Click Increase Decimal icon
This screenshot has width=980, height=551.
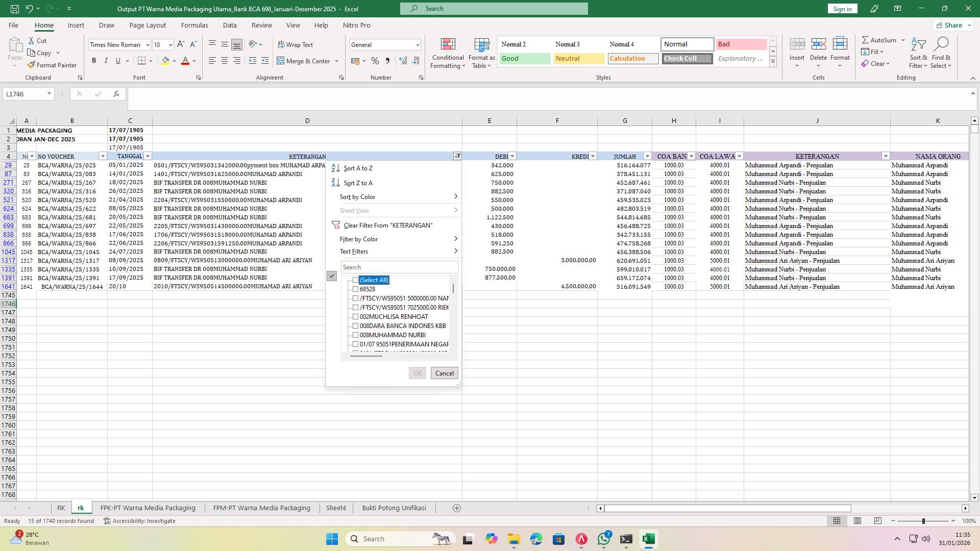[x=403, y=61]
